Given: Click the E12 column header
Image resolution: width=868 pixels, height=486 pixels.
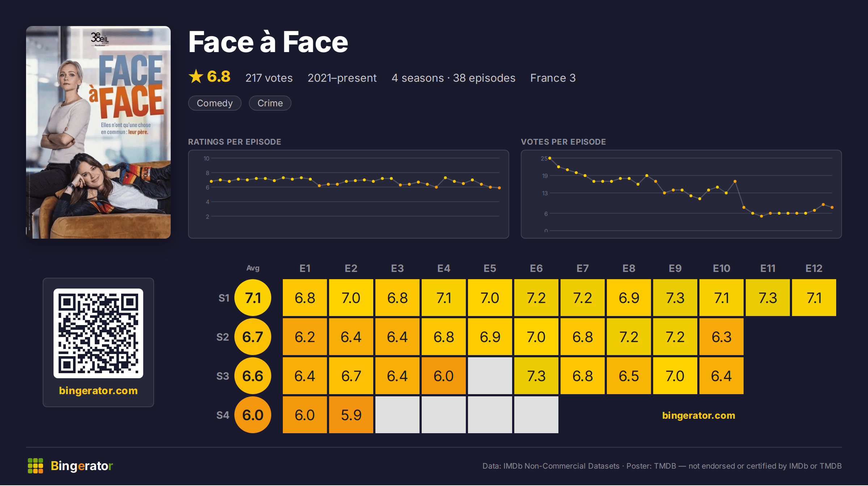Looking at the screenshot, I should click(814, 268).
